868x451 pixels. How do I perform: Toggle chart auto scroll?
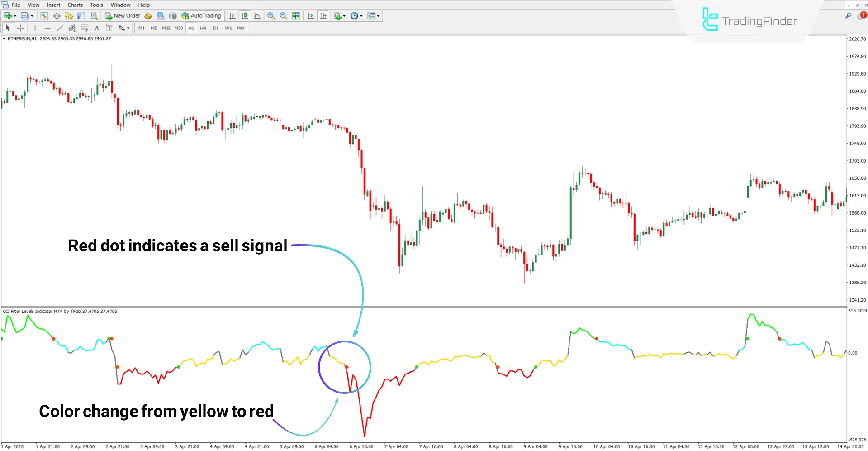311,15
